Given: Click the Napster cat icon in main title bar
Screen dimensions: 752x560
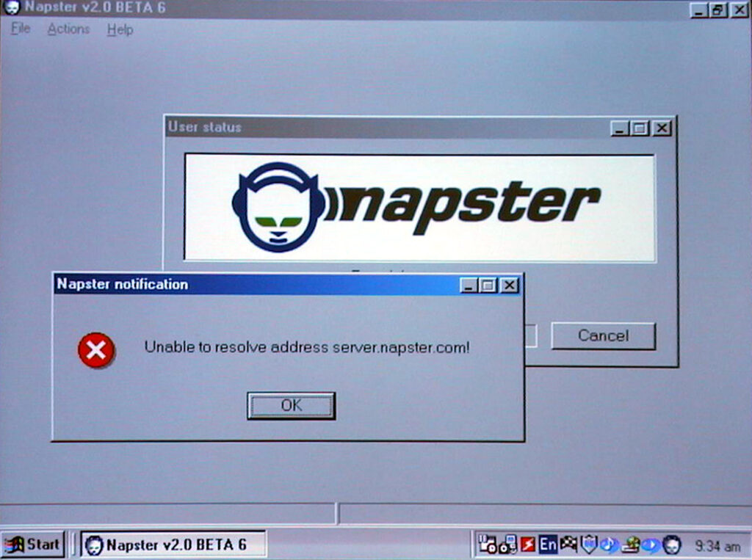Looking at the screenshot, I should (12, 8).
